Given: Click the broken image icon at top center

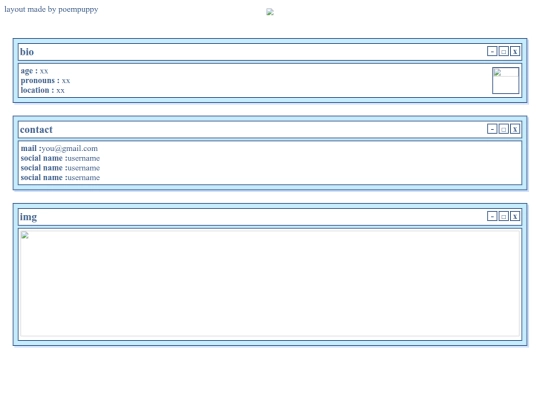Looking at the screenshot, I should [x=270, y=12].
